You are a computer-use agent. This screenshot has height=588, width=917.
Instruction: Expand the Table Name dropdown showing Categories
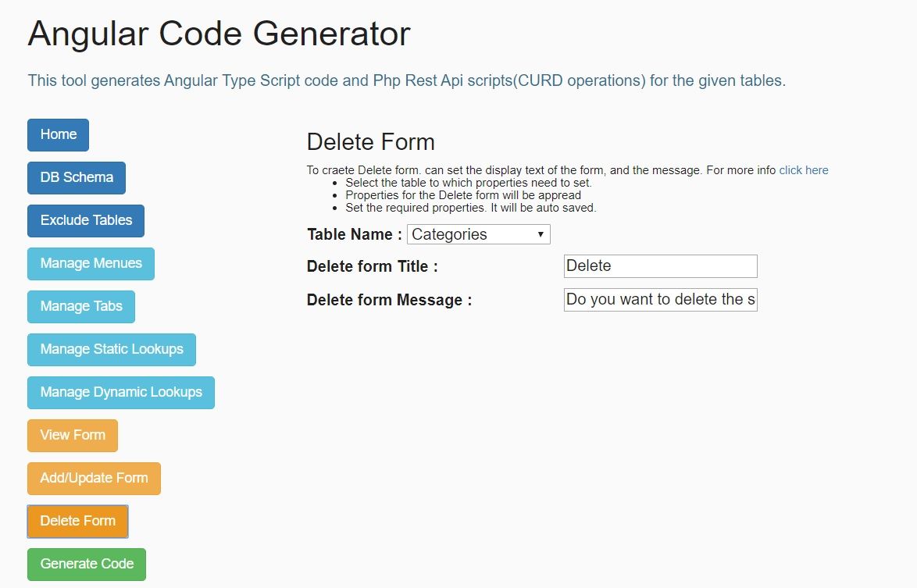[478, 234]
